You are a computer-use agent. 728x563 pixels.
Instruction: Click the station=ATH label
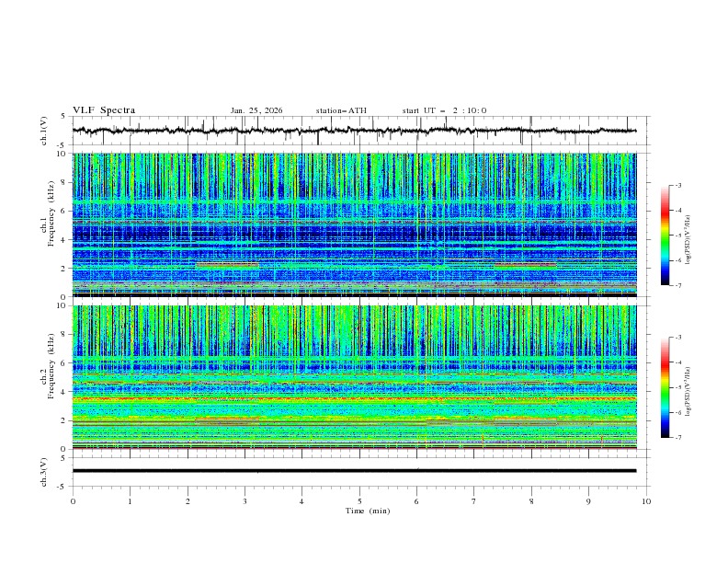[341, 110]
